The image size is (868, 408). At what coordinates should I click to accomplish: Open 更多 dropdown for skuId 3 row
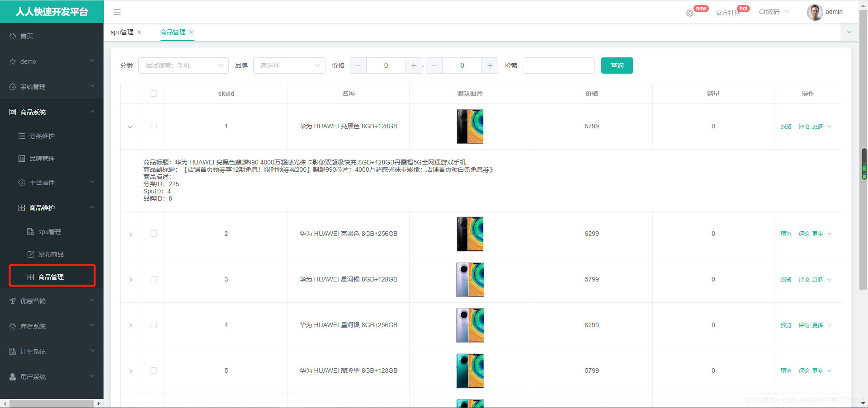click(x=821, y=280)
